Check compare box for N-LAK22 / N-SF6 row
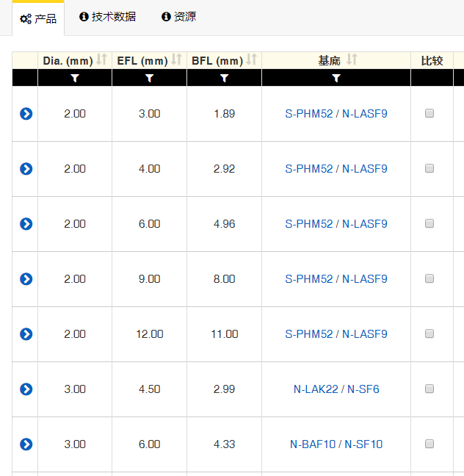Viewport: 464px width, 476px height. tap(429, 389)
